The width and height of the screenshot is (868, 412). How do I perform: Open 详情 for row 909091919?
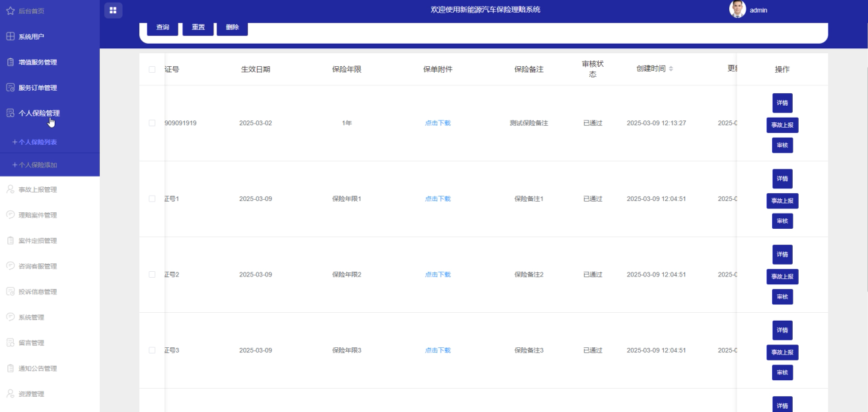coord(782,103)
